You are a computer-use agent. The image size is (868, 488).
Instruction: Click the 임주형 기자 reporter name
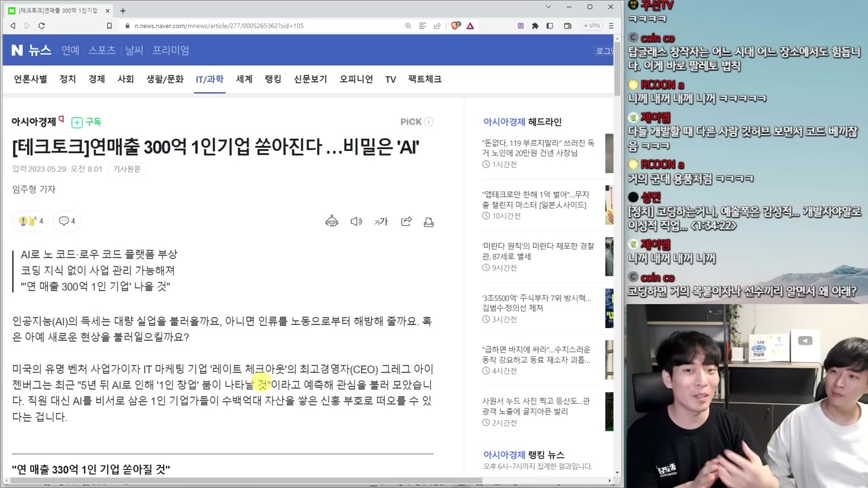tap(34, 189)
